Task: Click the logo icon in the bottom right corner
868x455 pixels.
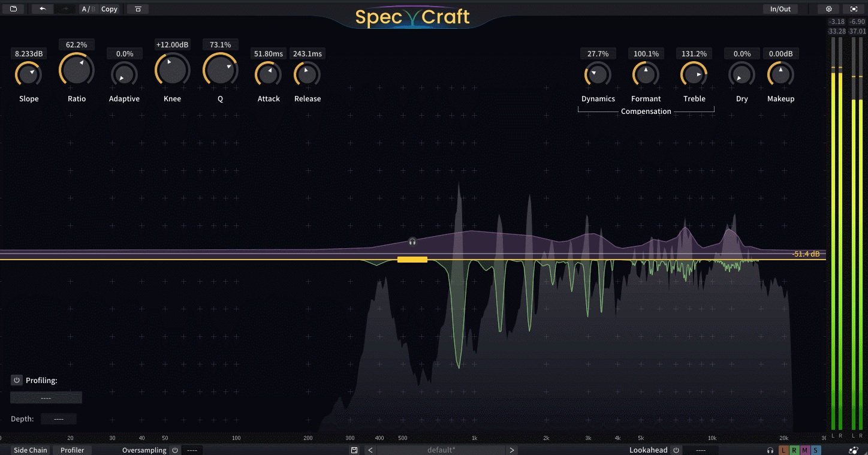Action: click(854, 450)
